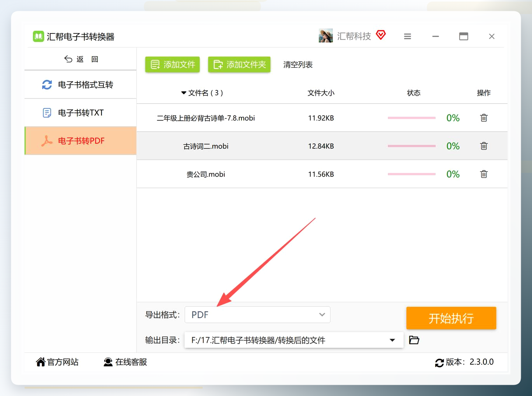Maximize the window
The height and width of the screenshot is (396, 532).
pos(464,36)
